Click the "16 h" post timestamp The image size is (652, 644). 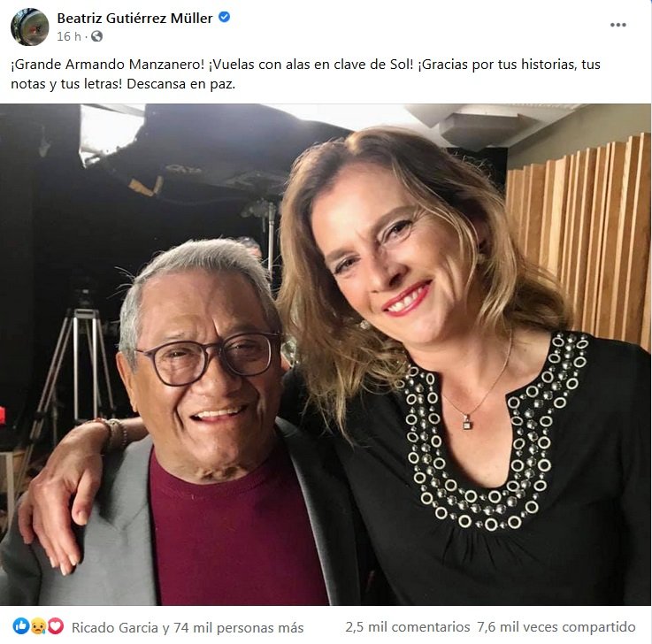pos(69,36)
